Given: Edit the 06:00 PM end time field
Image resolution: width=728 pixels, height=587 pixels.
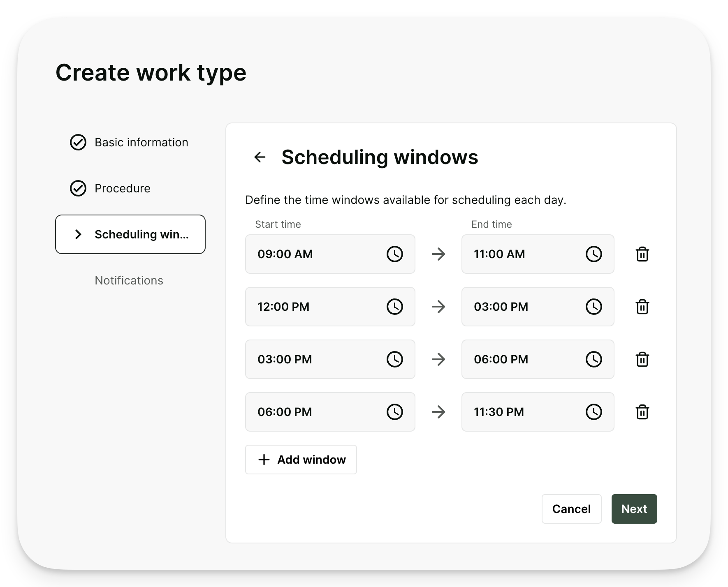Looking at the screenshot, I should click(x=538, y=359).
